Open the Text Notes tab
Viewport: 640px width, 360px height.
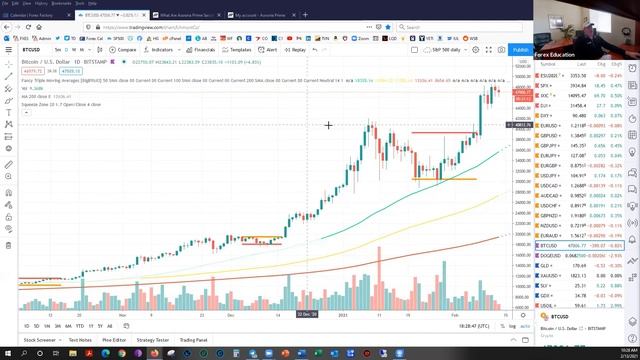80,340
